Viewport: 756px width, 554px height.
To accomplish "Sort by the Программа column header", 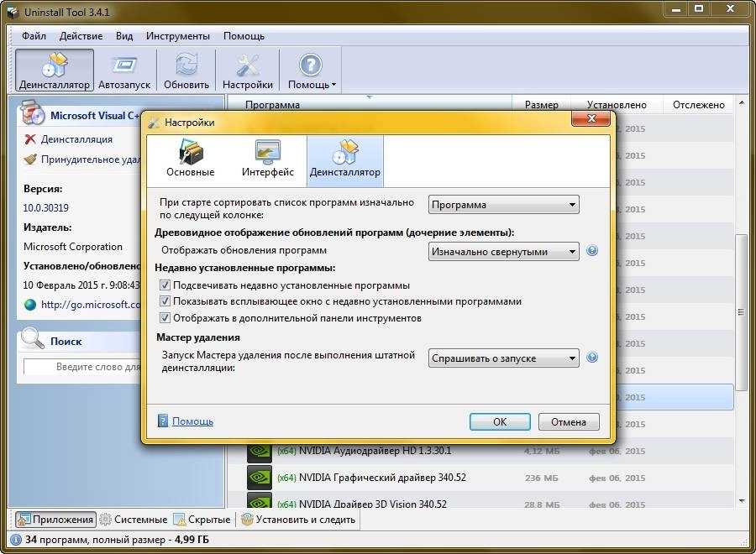I will [x=370, y=105].
